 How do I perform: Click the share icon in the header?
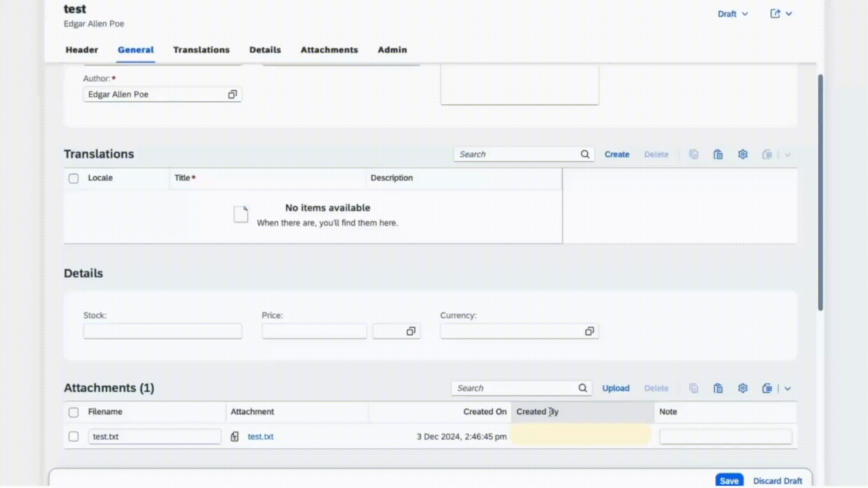tap(775, 14)
